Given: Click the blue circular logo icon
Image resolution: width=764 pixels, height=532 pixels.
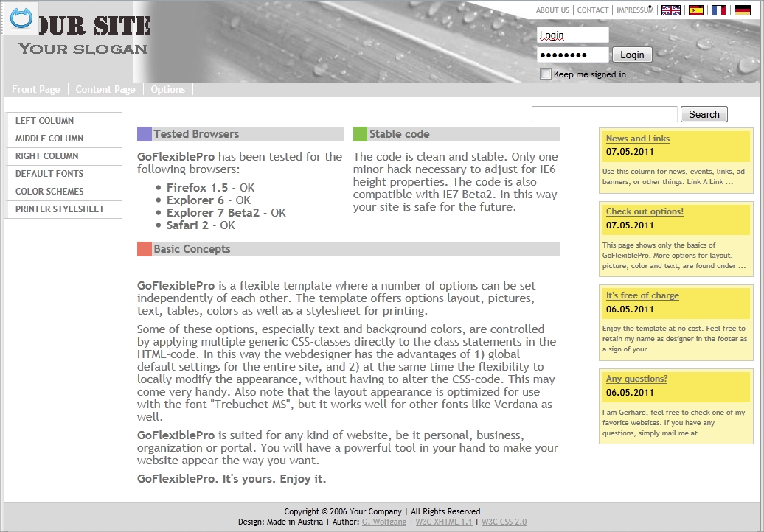Looking at the screenshot, I should click(x=21, y=18).
